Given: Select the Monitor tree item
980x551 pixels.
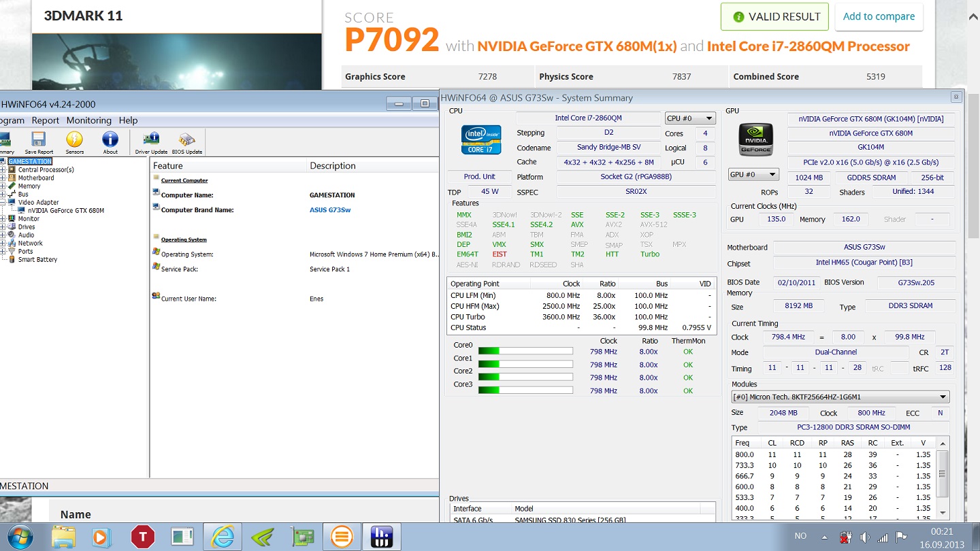Looking at the screenshot, I should [x=29, y=218].
